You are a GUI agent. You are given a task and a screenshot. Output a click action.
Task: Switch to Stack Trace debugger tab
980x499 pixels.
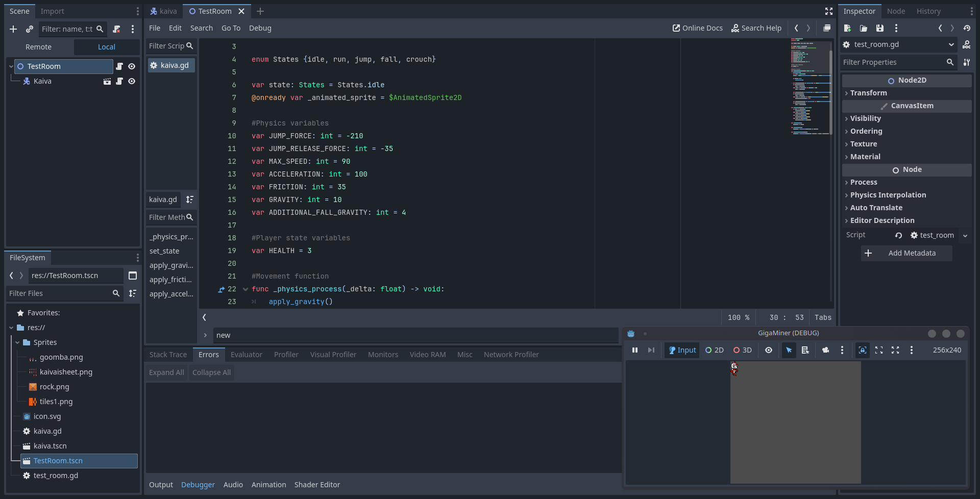coord(168,355)
